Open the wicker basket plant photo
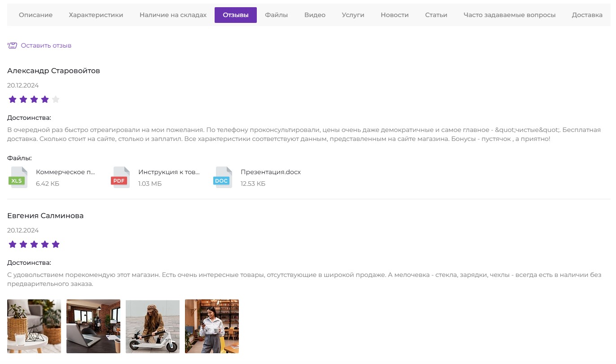The width and height of the screenshot is (616, 364). pyautogui.click(x=34, y=326)
